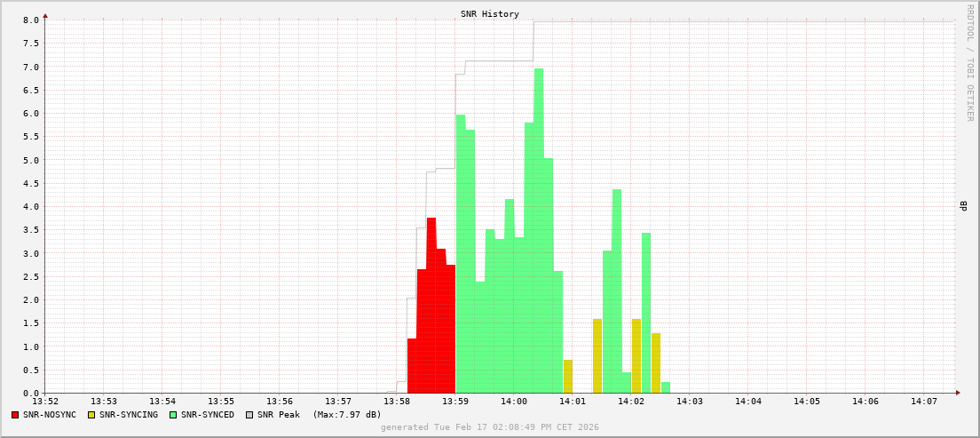Select the SNR-SYNCED legend label
The width and height of the screenshot is (980, 438).
point(208,415)
